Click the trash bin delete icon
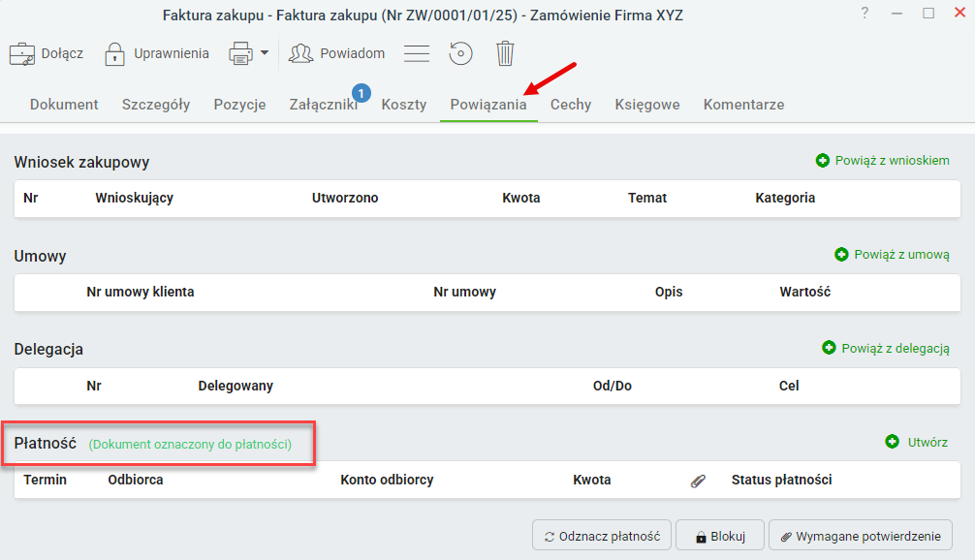 (505, 53)
